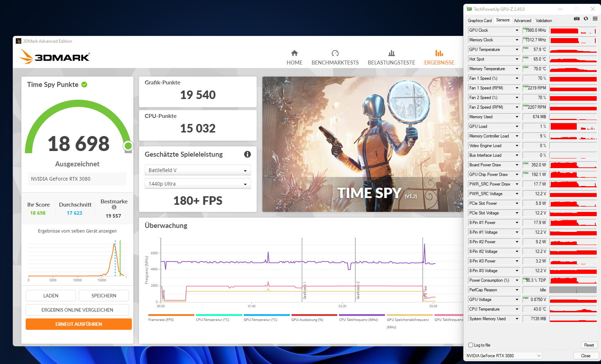Click the 15 032 CPU-Punkte value

pyautogui.click(x=198, y=128)
